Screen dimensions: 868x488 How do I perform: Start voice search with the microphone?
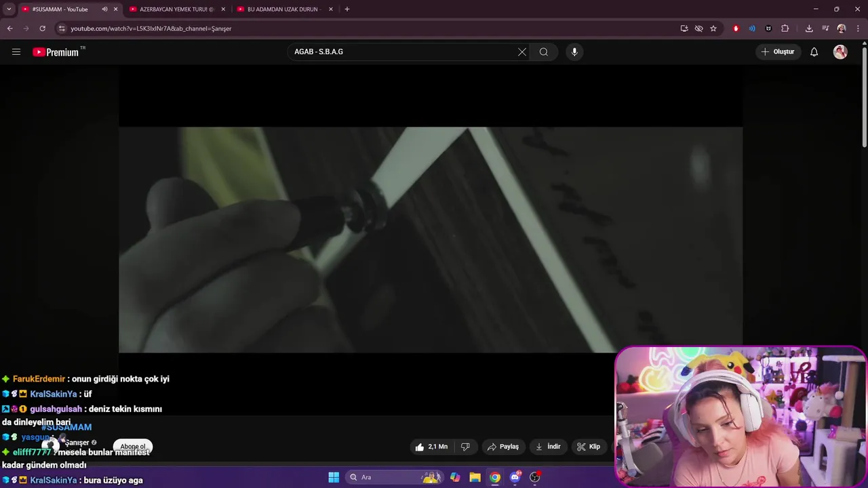pos(574,52)
